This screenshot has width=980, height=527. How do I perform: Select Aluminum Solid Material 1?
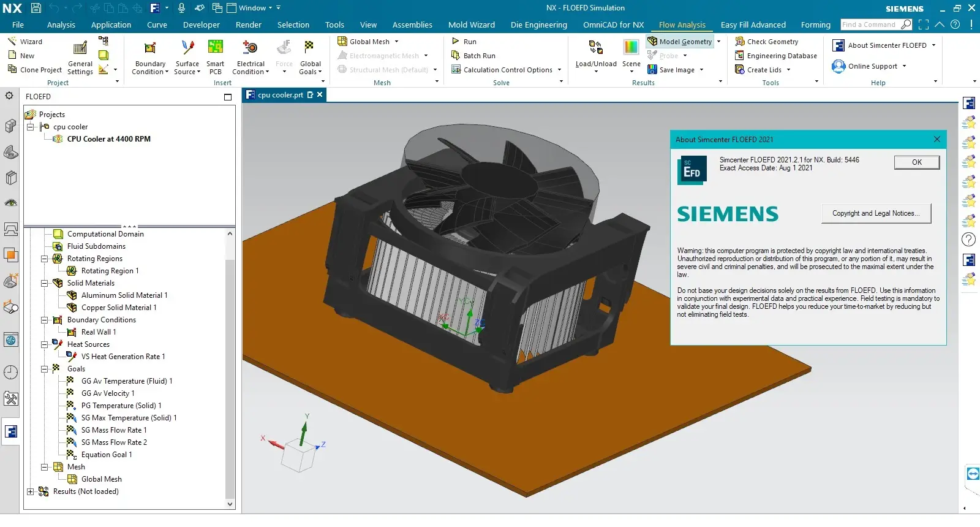point(124,295)
